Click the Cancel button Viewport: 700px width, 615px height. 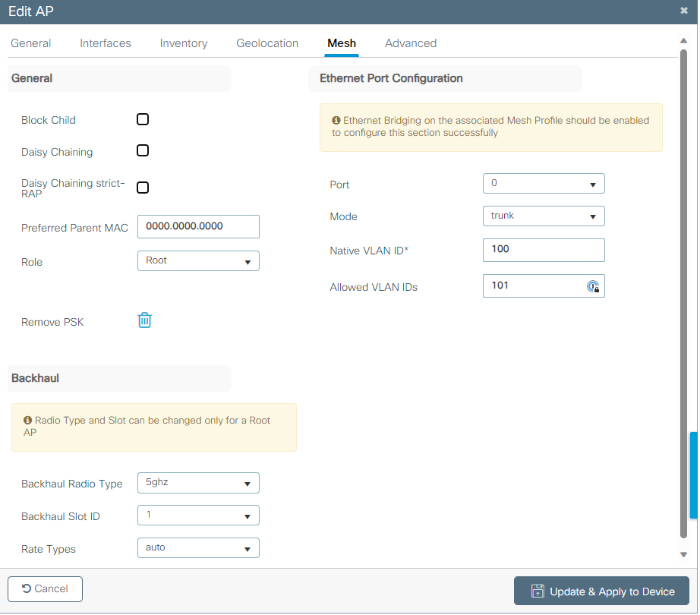tap(45, 589)
